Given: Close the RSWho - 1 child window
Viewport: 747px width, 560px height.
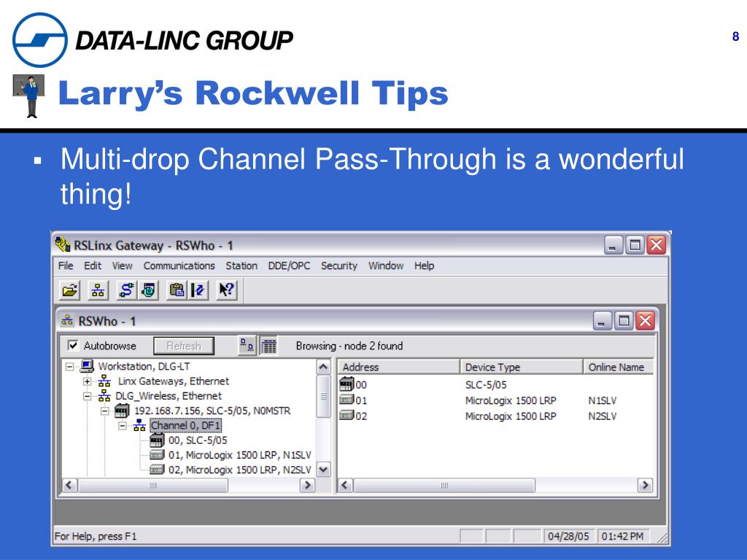Looking at the screenshot, I should point(646,321).
